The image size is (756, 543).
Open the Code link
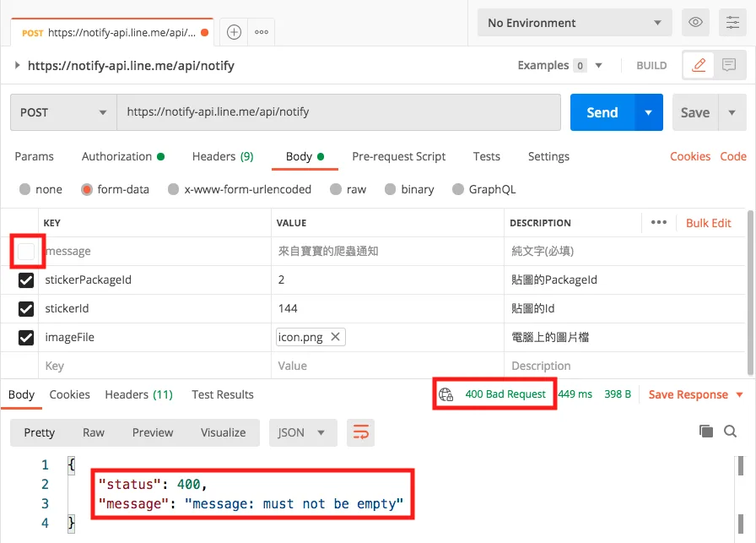point(733,156)
